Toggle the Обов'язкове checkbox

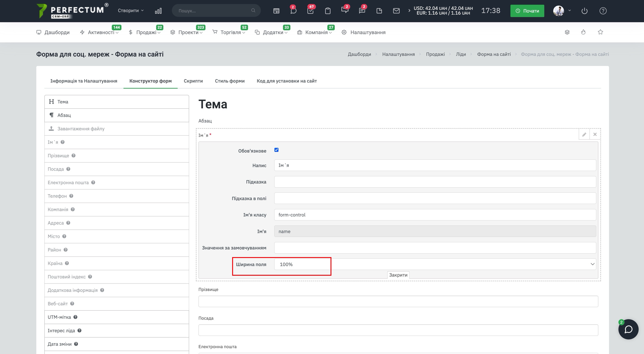[x=276, y=150]
